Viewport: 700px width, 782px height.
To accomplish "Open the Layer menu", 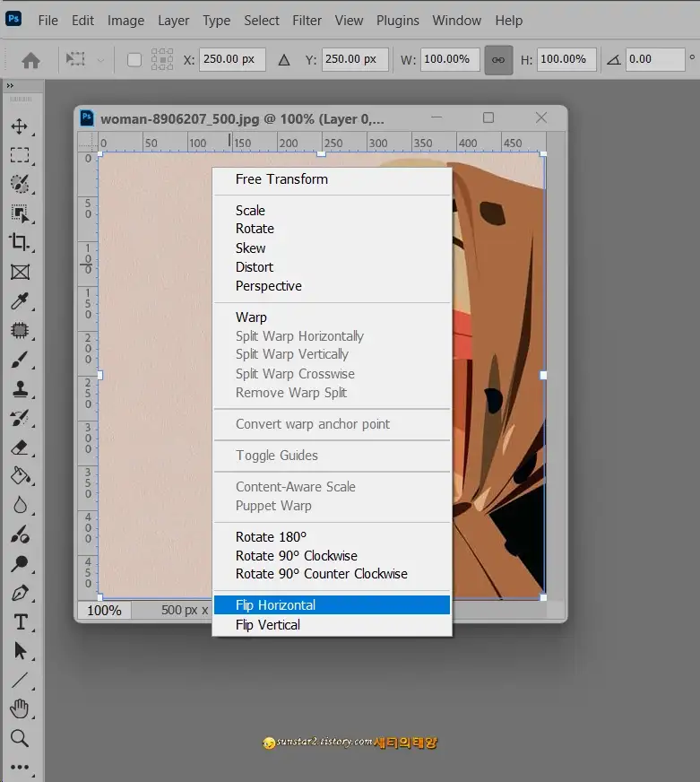I will [x=174, y=21].
